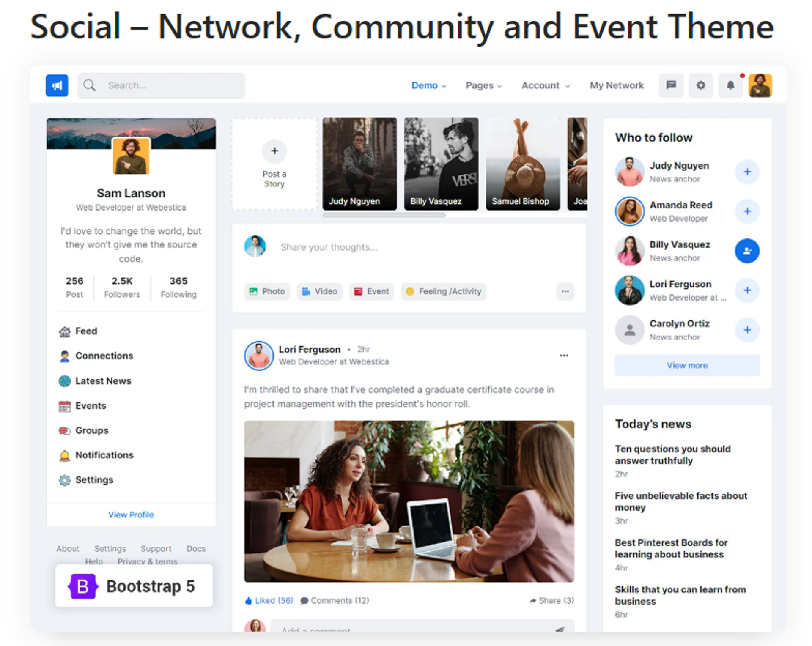Open Comments (12) on the post
Viewport: 812px width, 646px height.
[x=335, y=600]
